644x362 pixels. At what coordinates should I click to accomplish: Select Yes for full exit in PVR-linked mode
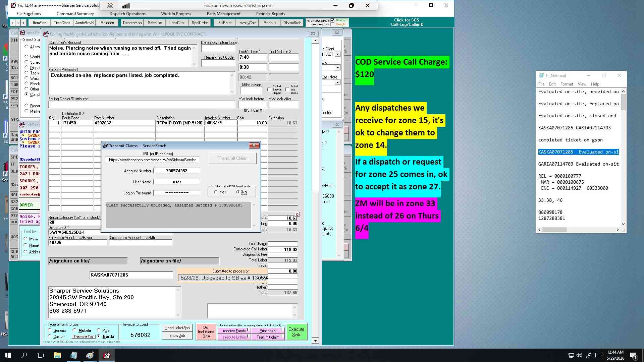pyautogui.click(x=216, y=192)
